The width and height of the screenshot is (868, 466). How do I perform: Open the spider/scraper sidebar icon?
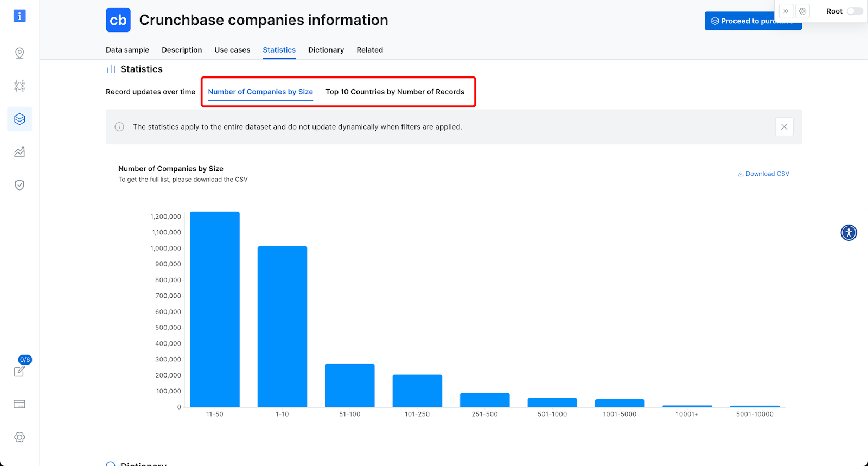20,86
